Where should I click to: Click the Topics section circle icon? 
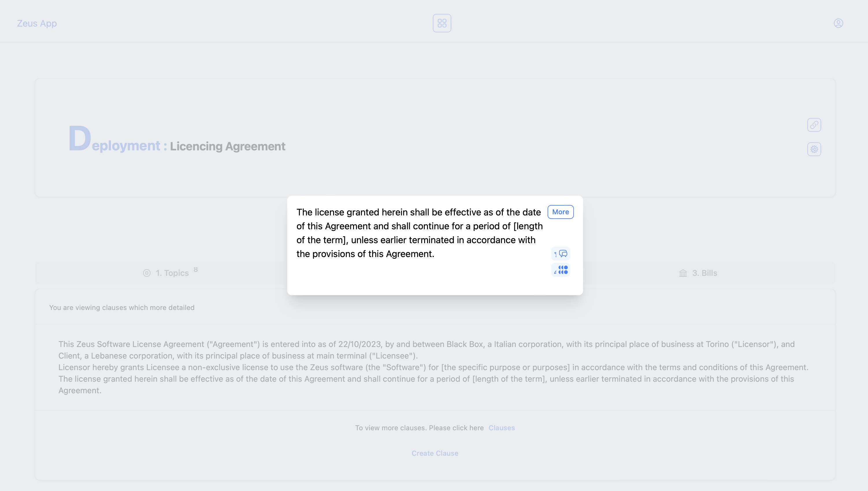(147, 273)
